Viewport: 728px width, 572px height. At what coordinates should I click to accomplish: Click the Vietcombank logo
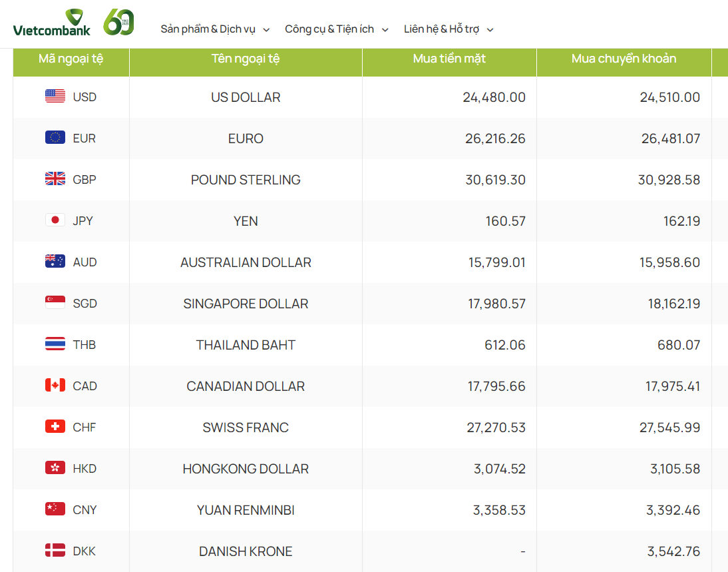click(52, 24)
